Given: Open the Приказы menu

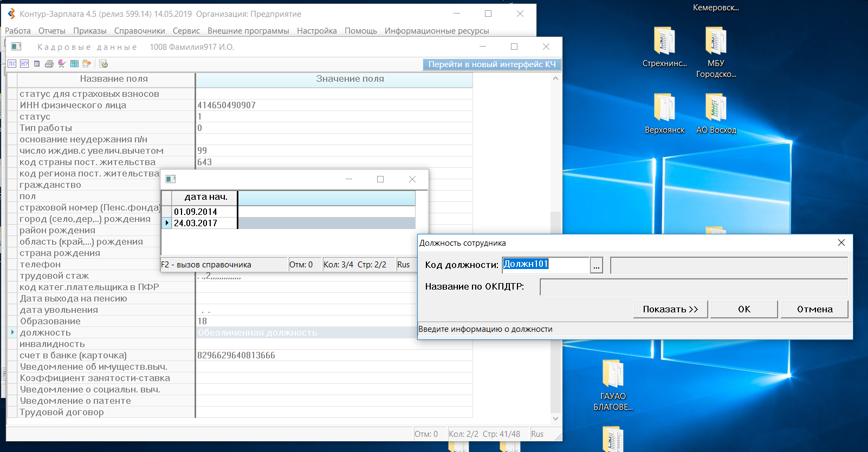Looking at the screenshot, I should tap(90, 31).
